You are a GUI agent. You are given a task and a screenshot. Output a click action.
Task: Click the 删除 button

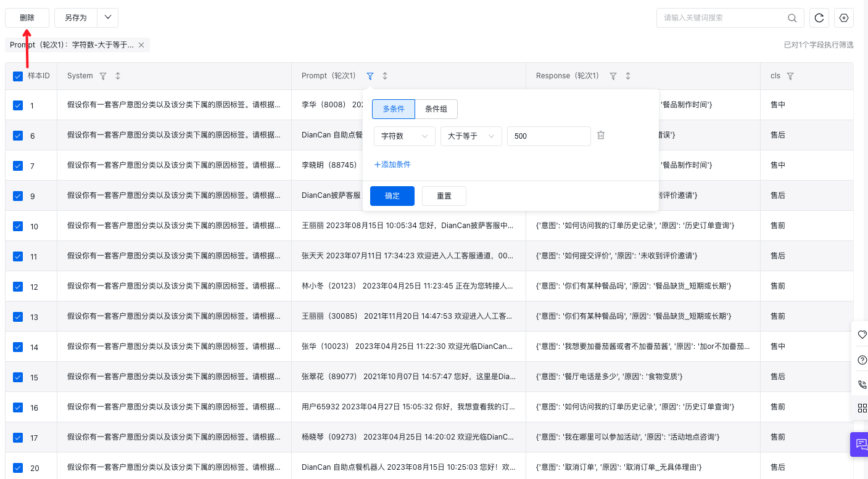click(x=27, y=18)
